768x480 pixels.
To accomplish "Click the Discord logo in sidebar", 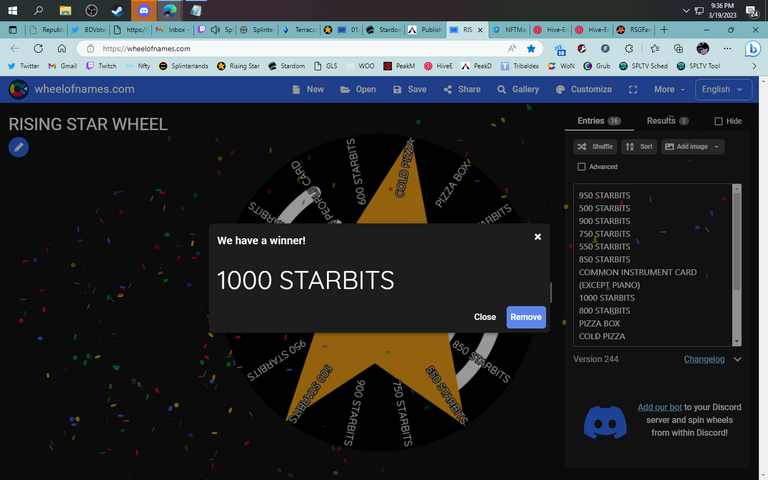I will (605, 422).
